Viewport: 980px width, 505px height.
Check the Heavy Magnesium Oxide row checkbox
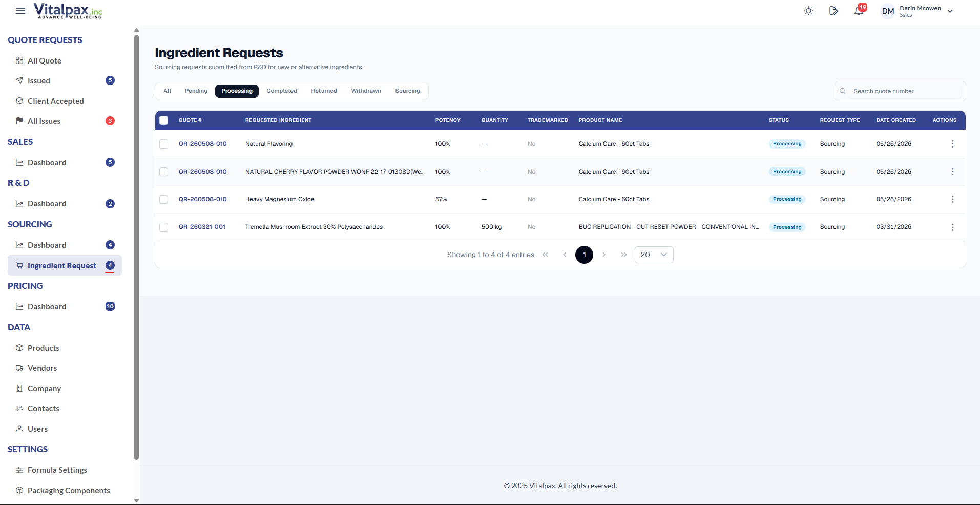coord(164,199)
